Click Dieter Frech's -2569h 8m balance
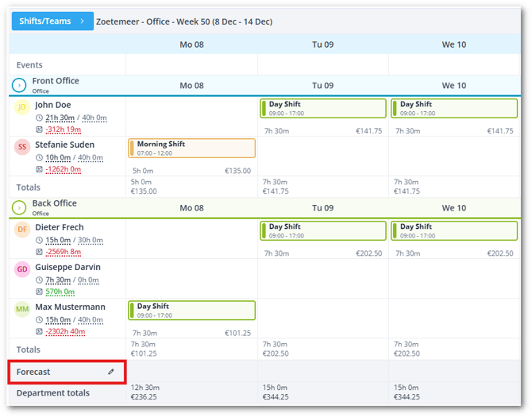532x417 pixels. [x=64, y=252]
